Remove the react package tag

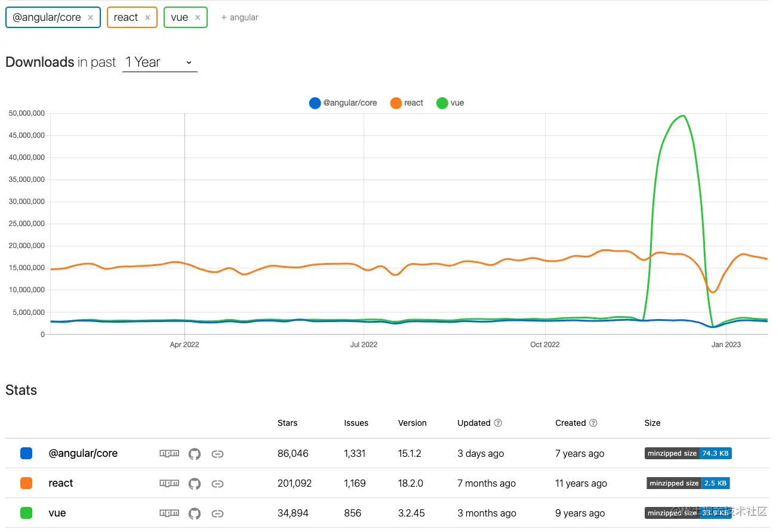tap(147, 17)
